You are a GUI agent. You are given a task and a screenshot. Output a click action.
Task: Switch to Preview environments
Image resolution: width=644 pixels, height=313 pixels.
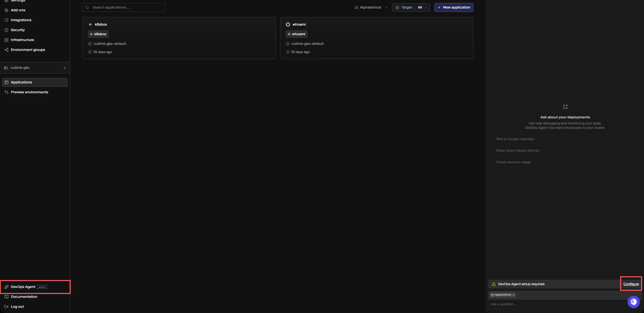(29, 92)
